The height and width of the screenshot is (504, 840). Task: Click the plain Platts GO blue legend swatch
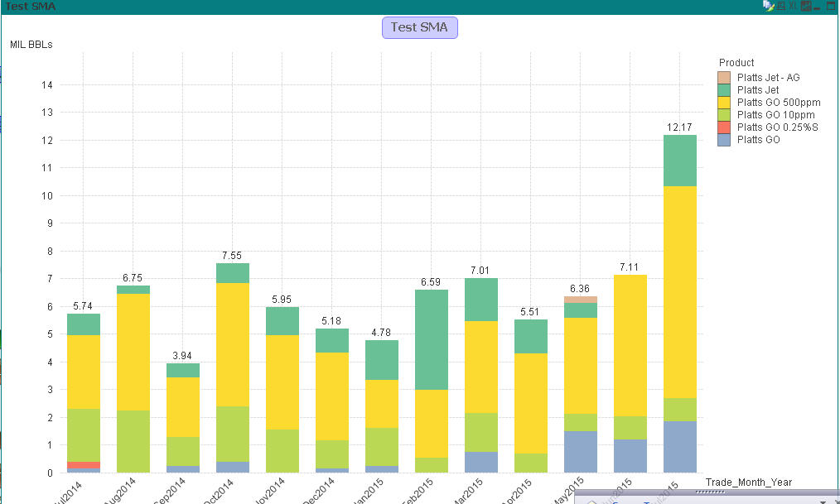[x=724, y=140]
